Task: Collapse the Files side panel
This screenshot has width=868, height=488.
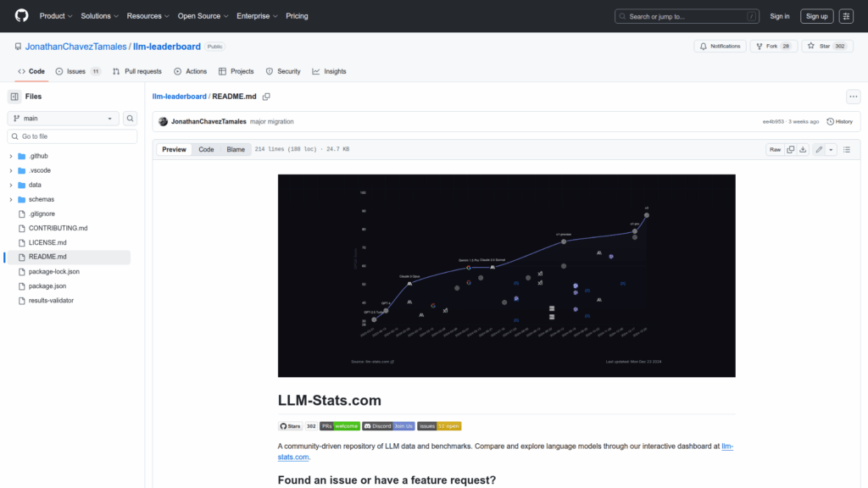Action: pos(14,97)
